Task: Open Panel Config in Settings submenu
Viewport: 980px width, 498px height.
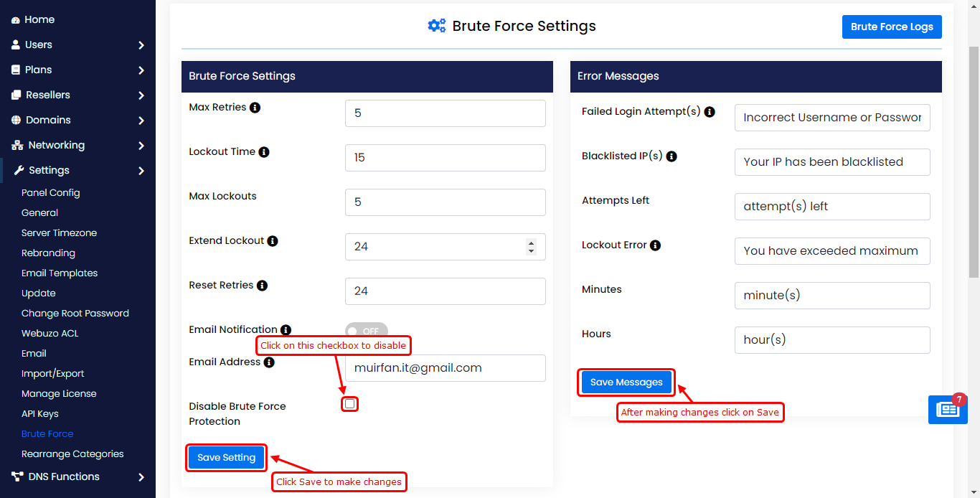Action: click(x=50, y=192)
